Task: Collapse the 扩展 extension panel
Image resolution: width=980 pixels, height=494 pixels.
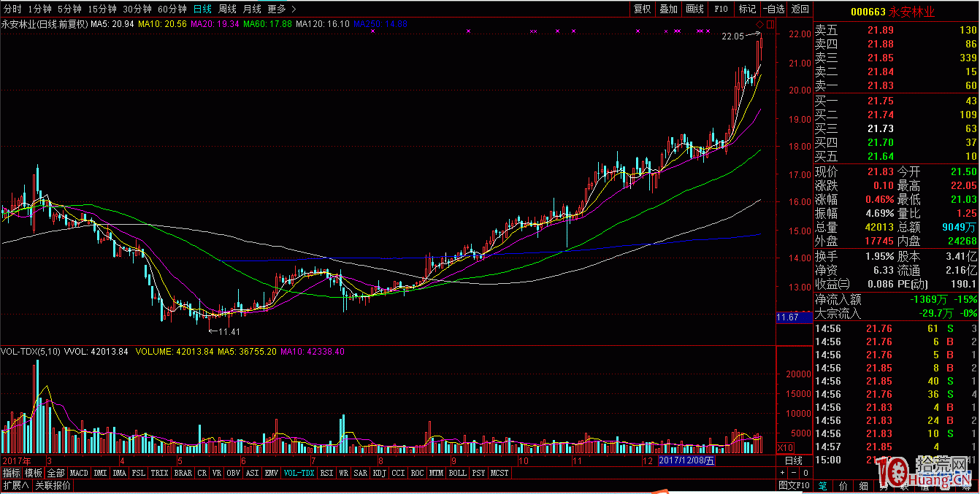Action: (15, 485)
